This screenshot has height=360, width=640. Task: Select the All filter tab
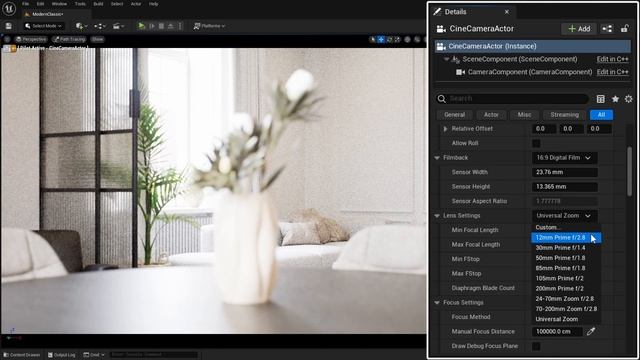click(x=601, y=115)
